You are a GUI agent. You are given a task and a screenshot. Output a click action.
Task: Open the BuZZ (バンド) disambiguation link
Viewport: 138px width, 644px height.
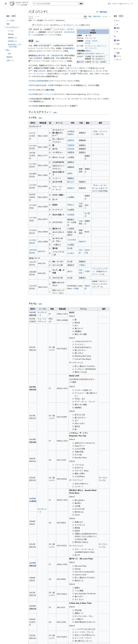[x=72, y=25]
